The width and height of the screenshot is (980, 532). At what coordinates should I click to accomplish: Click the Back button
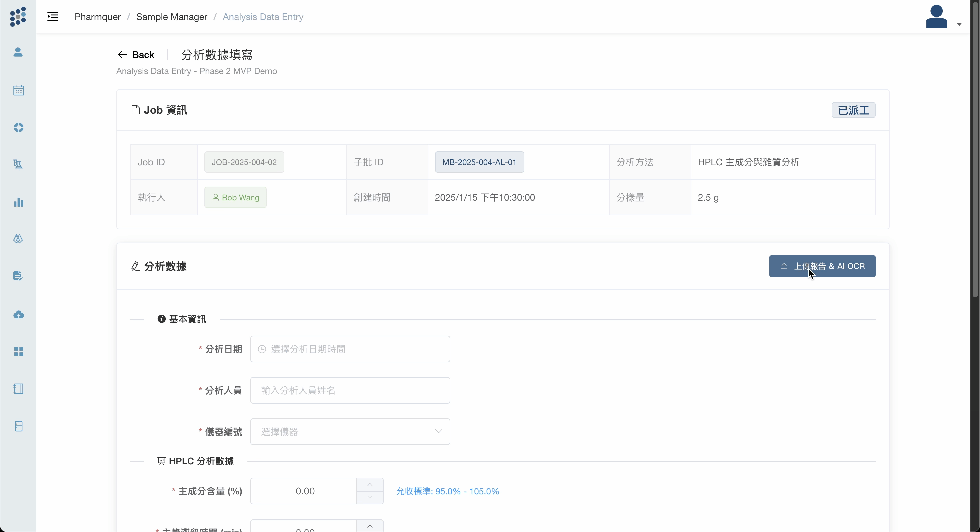[x=136, y=55]
